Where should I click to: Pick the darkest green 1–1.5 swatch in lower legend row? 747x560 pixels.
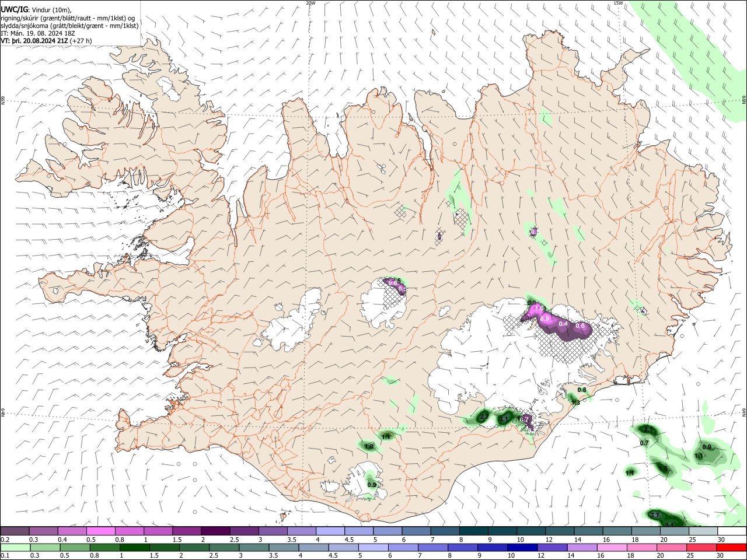pyautogui.click(x=134, y=548)
